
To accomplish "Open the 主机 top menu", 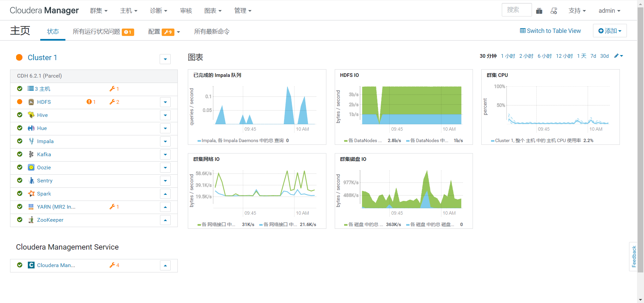I will click(x=129, y=11).
